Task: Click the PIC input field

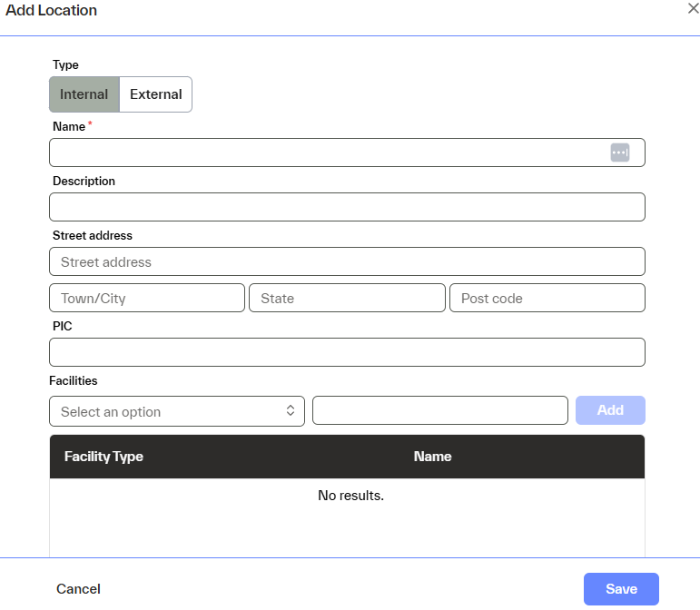Action: (347, 352)
